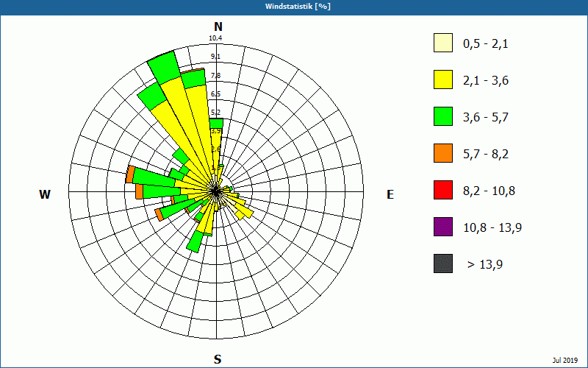588x368 pixels.
Task: Click the purple 10,8 - 13,9 legend swatch
Action: point(443,227)
